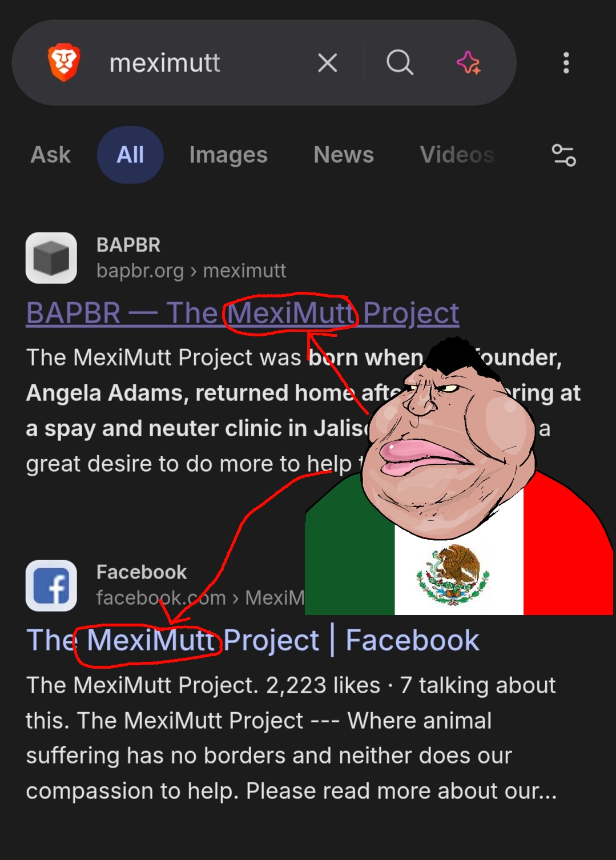Tap the facebook.com breadcrumb URL

[200, 598]
